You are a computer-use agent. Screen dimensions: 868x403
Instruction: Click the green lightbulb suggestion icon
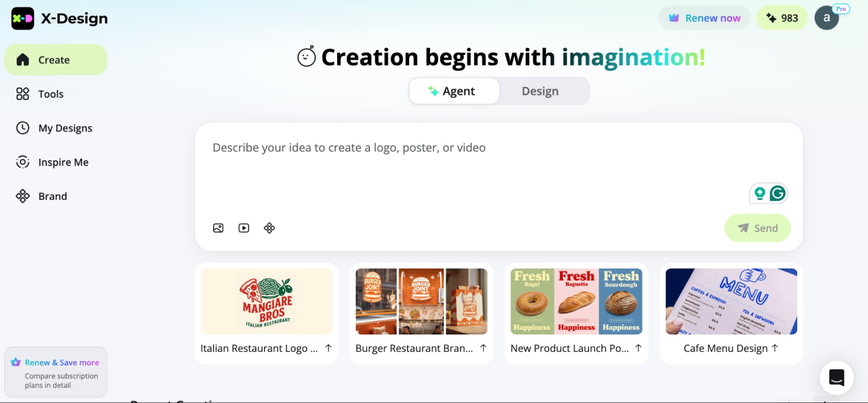pos(759,193)
